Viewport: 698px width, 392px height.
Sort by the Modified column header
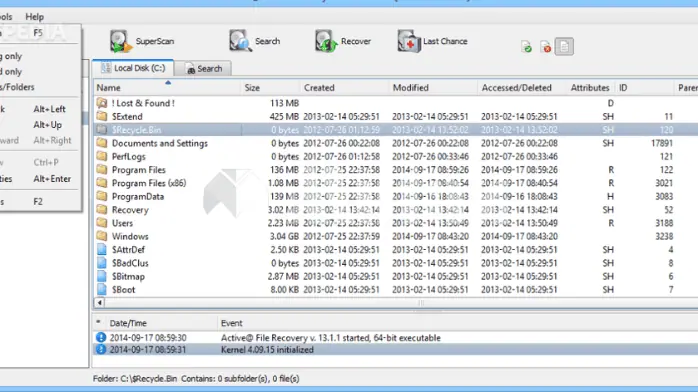(433, 88)
